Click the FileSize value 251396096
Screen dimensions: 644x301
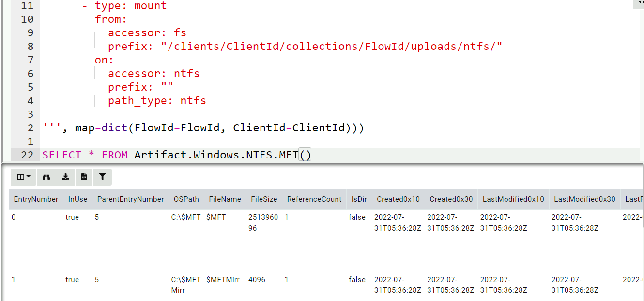[x=263, y=222]
